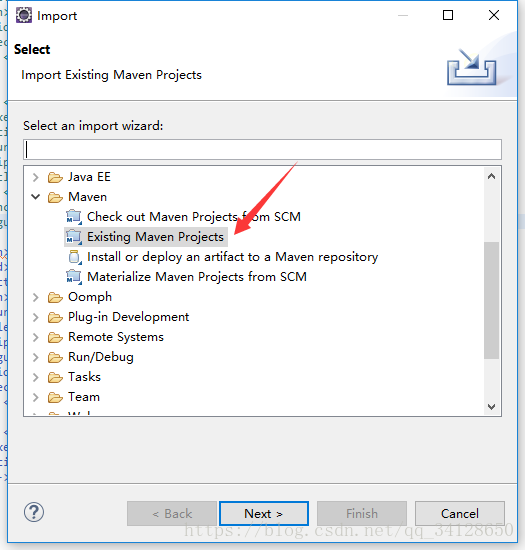Expand the Team category

point(35,397)
